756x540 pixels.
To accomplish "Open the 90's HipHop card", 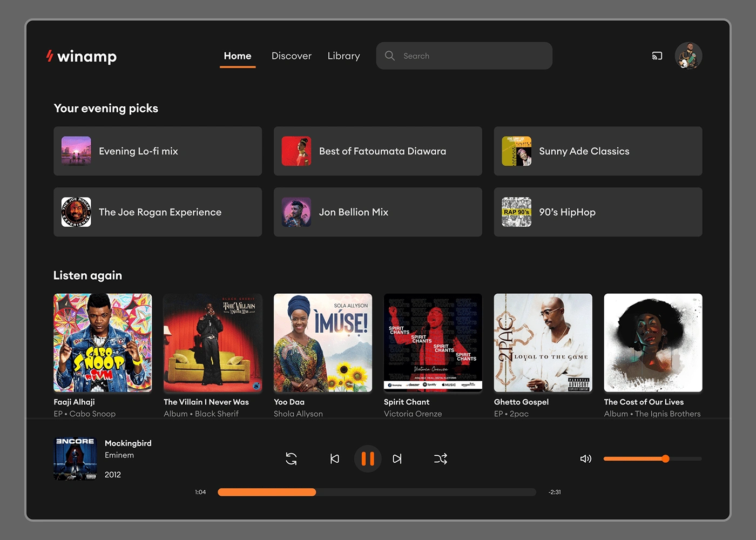I will click(x=598, y=212).
